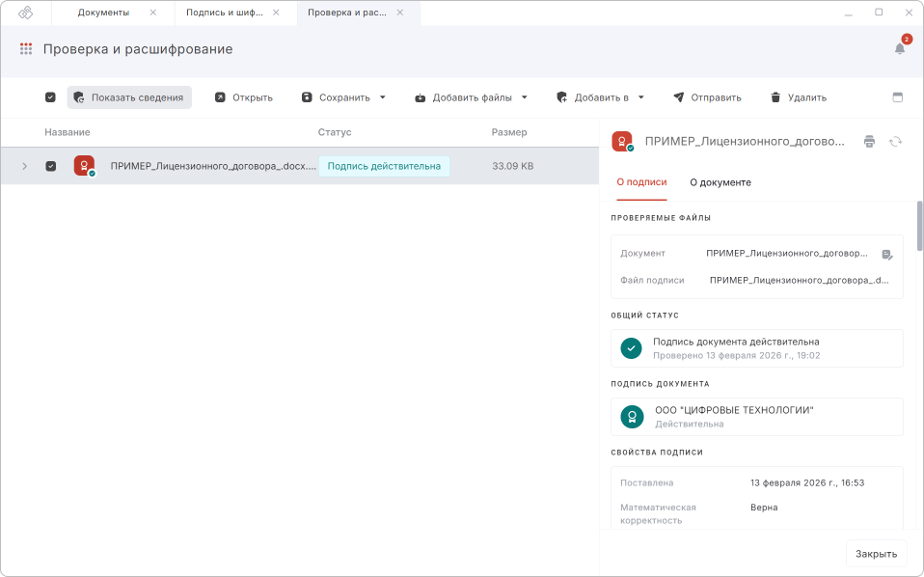924x577 pixels.
Task: Expand the file row chevron
Action: click(x=25, y=166)
